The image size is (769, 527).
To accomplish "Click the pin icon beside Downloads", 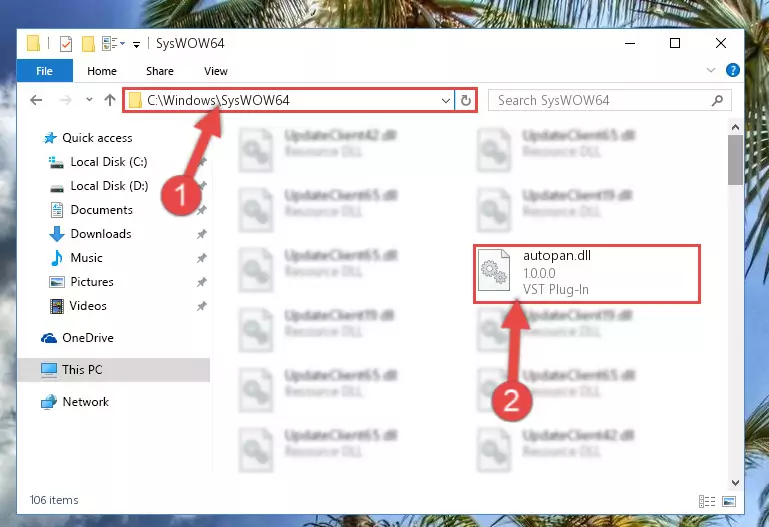I will tap(202, 234).
